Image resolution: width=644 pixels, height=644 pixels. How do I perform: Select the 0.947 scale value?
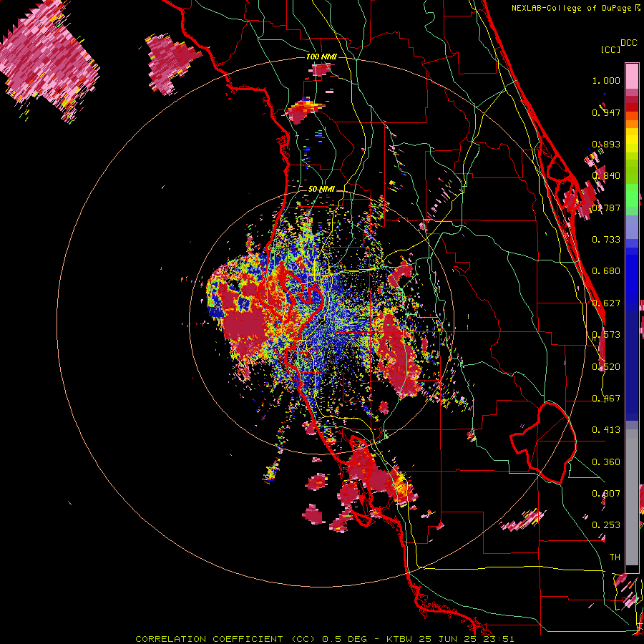click(606, 112)
